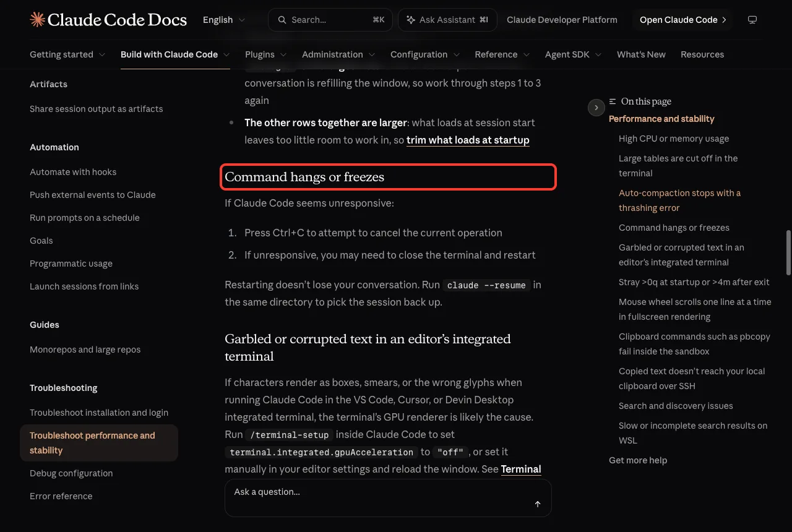Click the page vertical scrollbar thumb
The width and height of the screenshot is (792, 532).
point(788,252)
